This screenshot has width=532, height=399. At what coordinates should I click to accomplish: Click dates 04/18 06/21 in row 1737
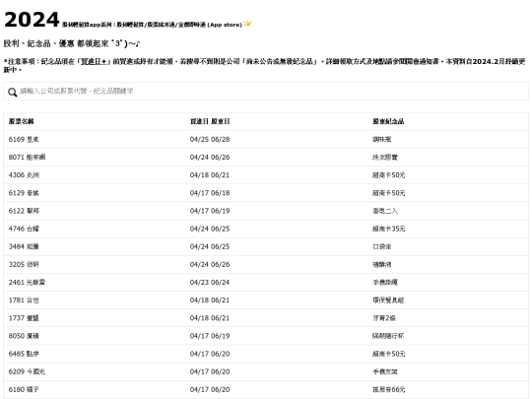(210, 318)
